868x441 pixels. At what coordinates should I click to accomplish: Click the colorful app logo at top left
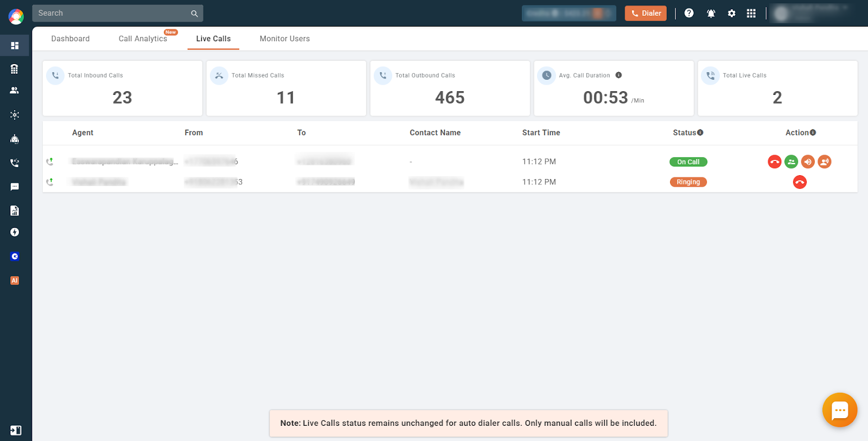point(16,17)
